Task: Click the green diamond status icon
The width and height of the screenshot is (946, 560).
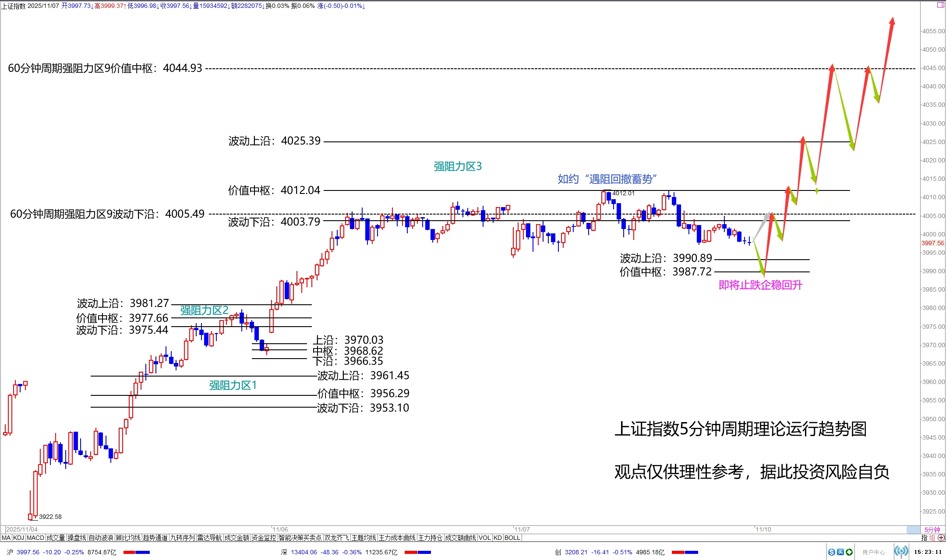Action: (x=849, y=552)
